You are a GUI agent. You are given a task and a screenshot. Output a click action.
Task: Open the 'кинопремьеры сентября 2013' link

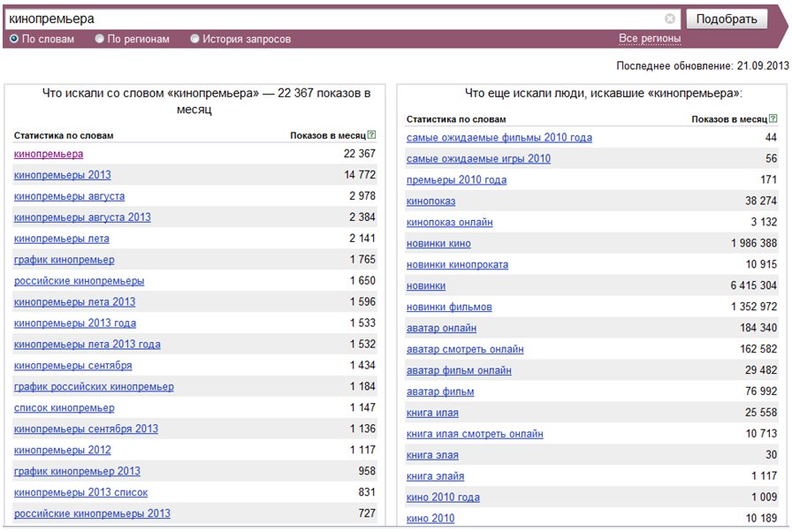[86, 429]
